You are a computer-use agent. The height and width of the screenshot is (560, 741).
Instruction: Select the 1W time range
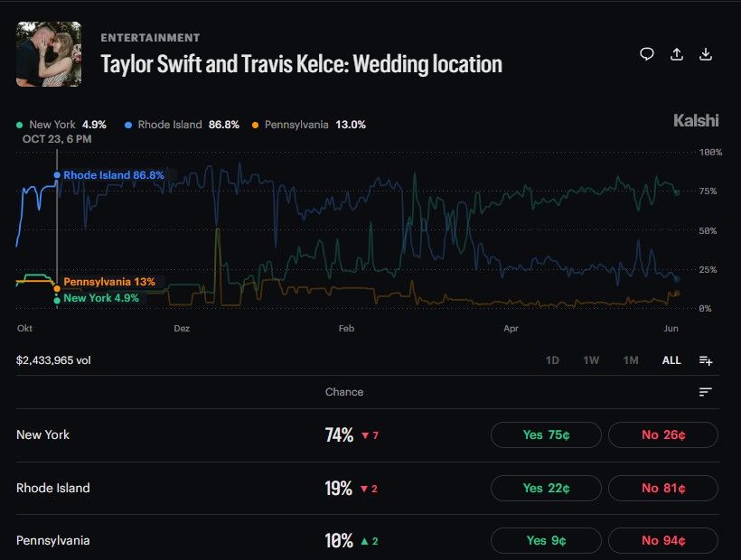point(591,360)
